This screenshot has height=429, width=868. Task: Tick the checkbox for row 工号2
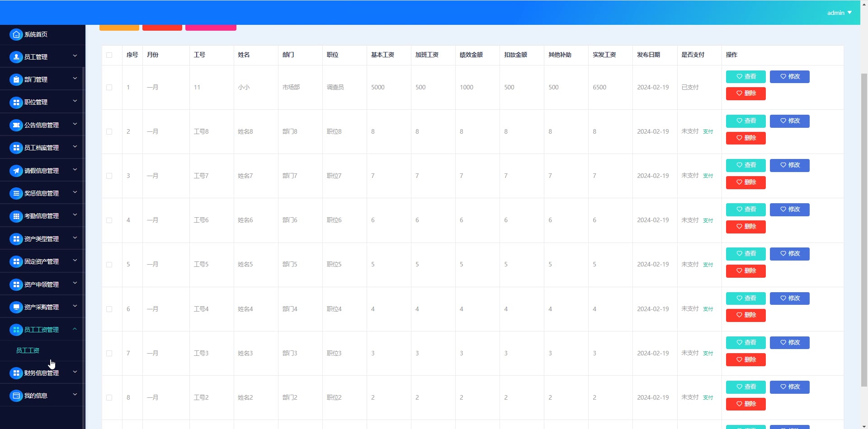click(x=109, y=398)
